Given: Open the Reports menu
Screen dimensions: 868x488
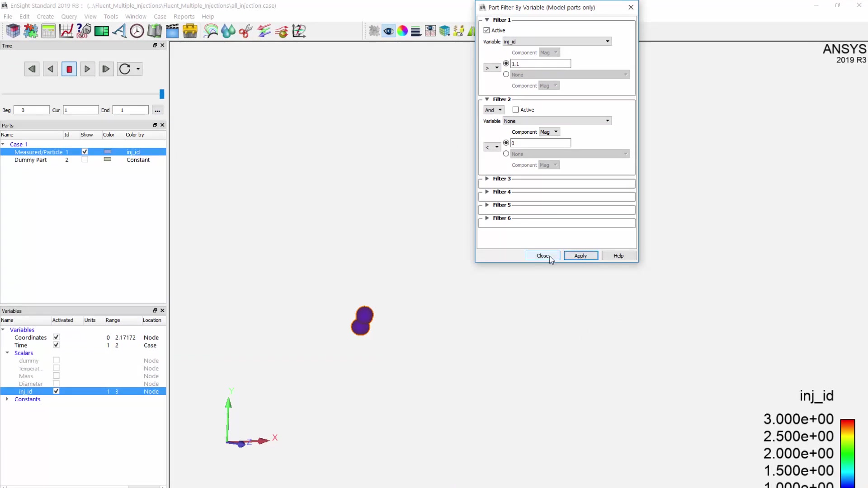Looking at the screenshot, I should 184,16.
